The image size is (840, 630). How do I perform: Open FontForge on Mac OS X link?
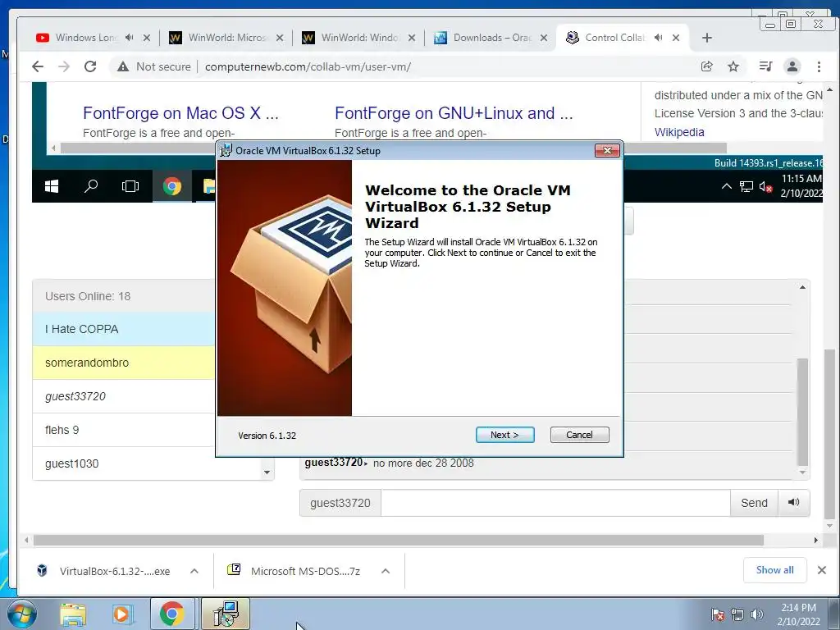point(180,113)
